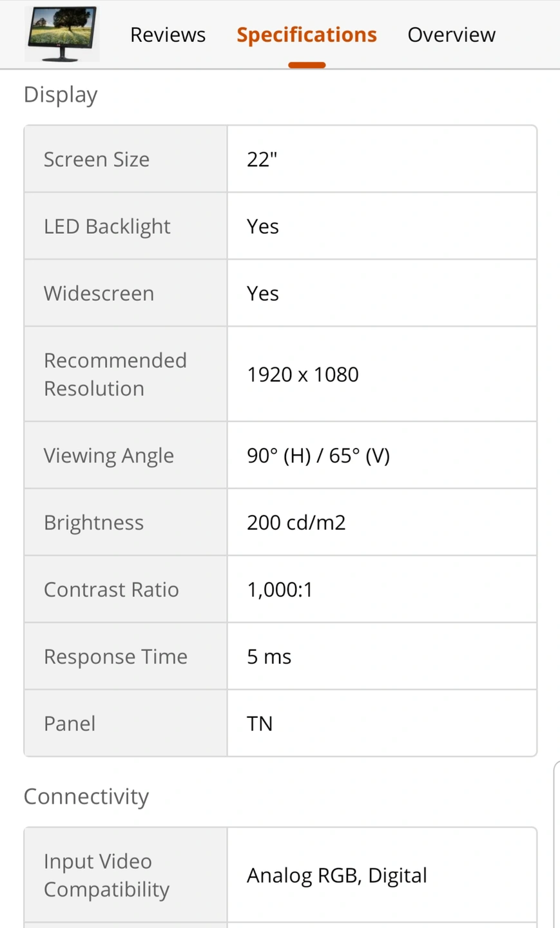Image resolution: width=560 pixels, height=928 pixels.
Task: Select the LED Backlight row label
Action: click(107, 227)
